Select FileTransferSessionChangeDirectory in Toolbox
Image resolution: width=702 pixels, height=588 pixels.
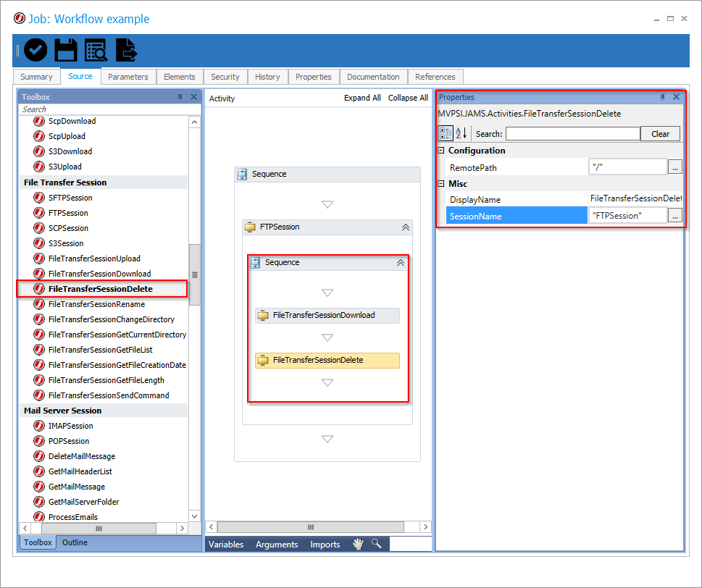pos(111,319)
